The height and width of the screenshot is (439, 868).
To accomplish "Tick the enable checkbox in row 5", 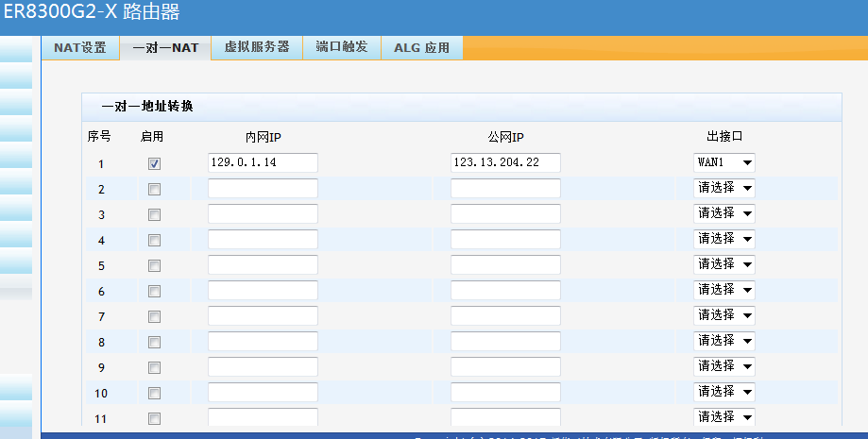I will 154,265.
